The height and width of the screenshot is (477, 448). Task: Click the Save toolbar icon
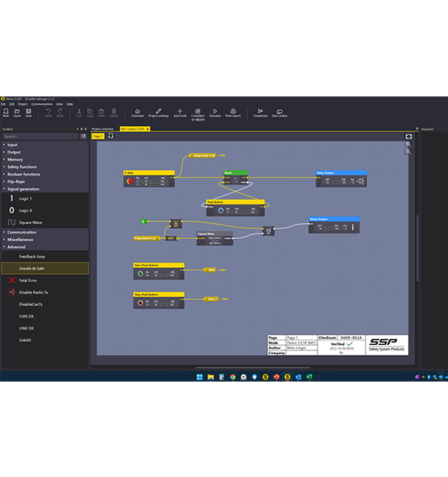[x=28, y=112]
